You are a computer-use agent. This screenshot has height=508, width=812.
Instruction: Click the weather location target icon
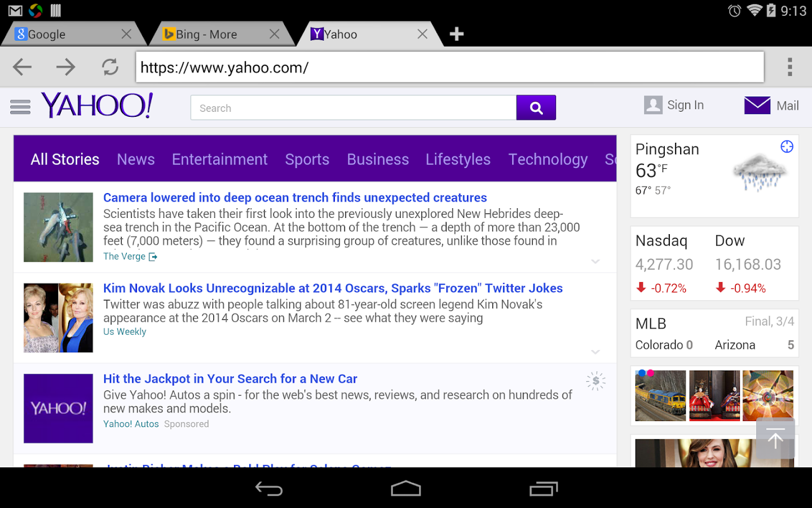click(x=787, y=147)
